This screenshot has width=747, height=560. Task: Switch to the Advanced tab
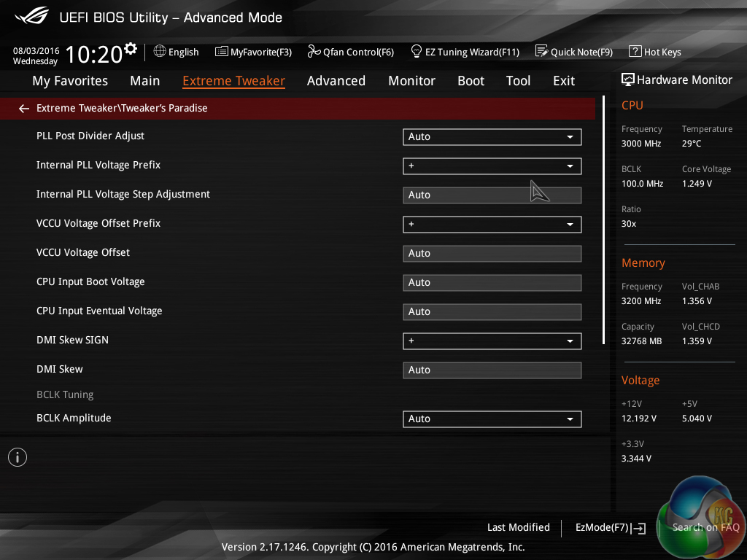[336, 81]
